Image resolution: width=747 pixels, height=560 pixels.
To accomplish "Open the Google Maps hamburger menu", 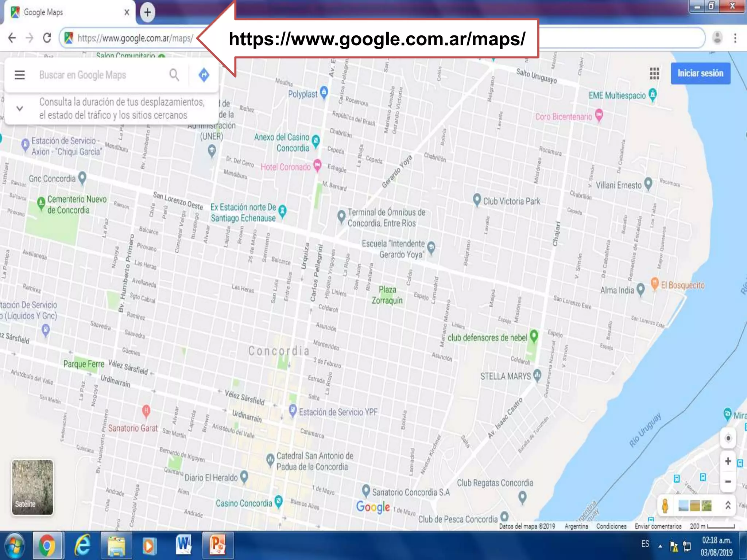I will 20,75.
